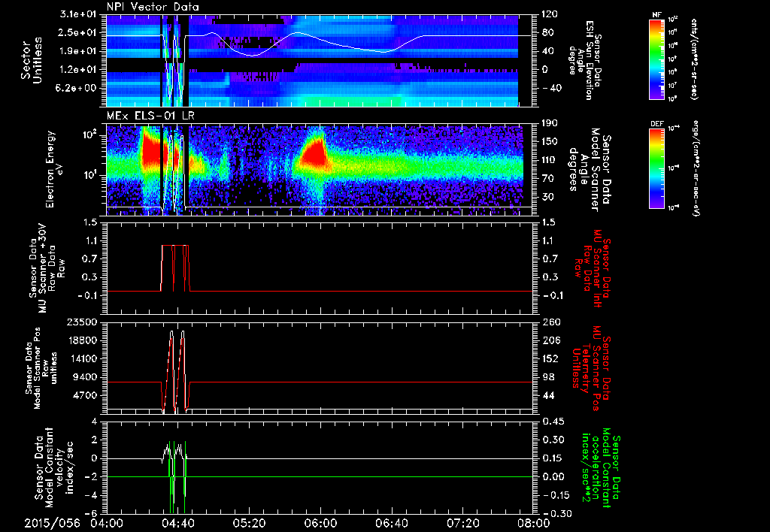Click the 'Model Scanner Angle degrees' axis title
The height and width of the screenshot is (532, 770).
589,170
